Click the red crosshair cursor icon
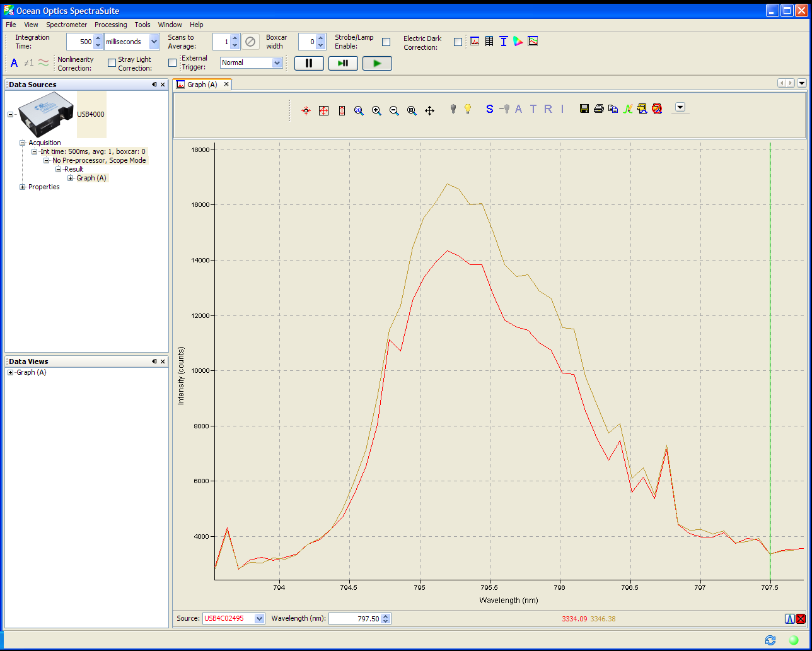The height and width of the screenshot is (651, 812). [306, 110]
